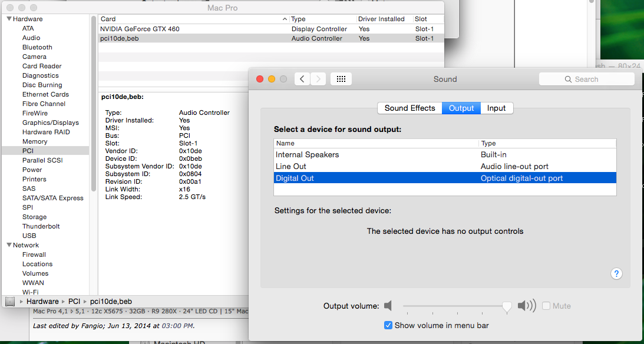Image resolution: width=644 pixels, height=344 pixels.
Task: Click the computer icon in path bar
Action: pos(10,302)
